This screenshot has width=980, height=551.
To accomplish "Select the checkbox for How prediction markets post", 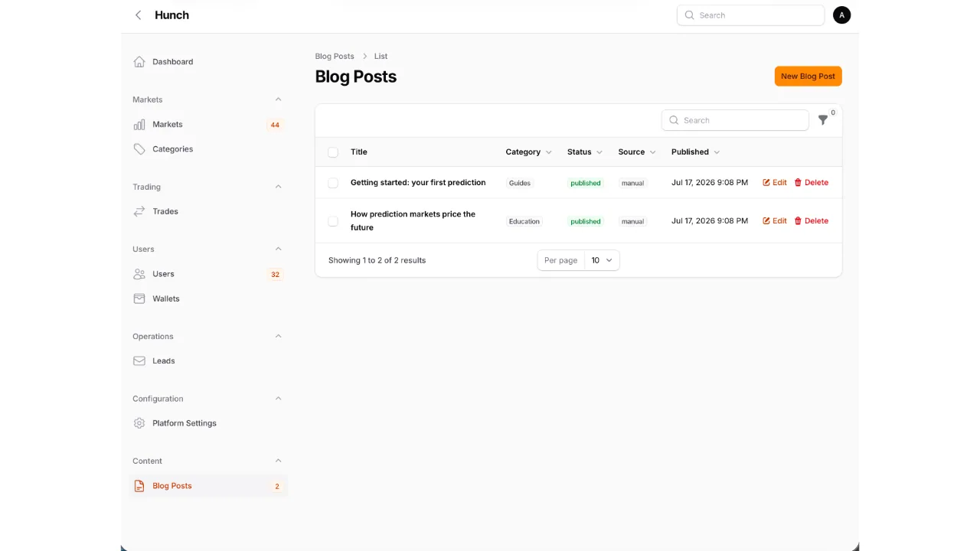I will 333,221.
